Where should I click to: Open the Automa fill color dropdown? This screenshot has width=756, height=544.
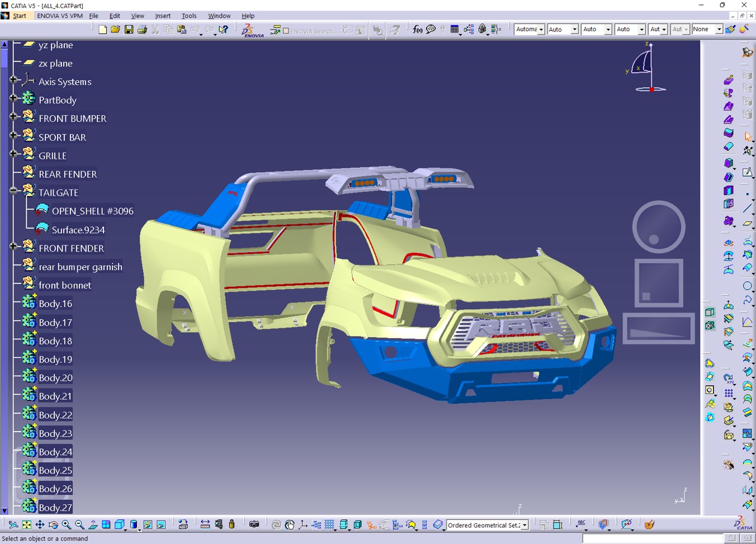[x=541, y=30]
